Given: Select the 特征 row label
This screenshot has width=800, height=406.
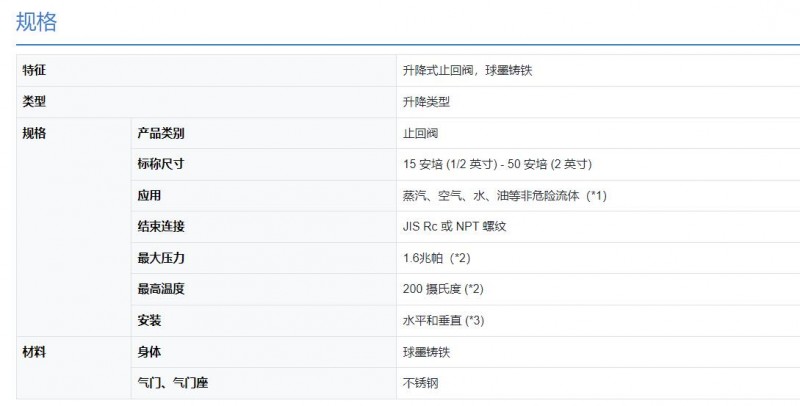Looking at the screenshot, I should 34,70.
